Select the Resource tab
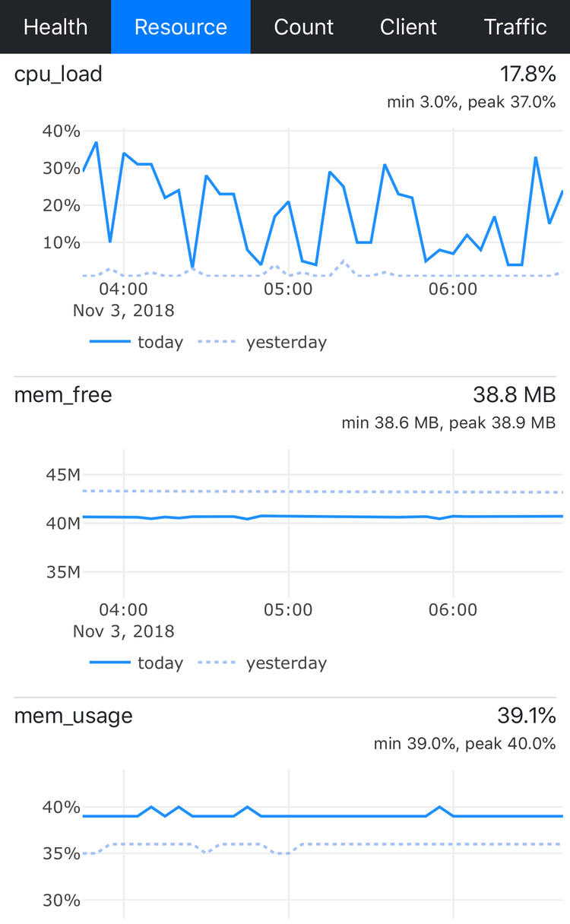Screen dimensions: 570x924 181,27
